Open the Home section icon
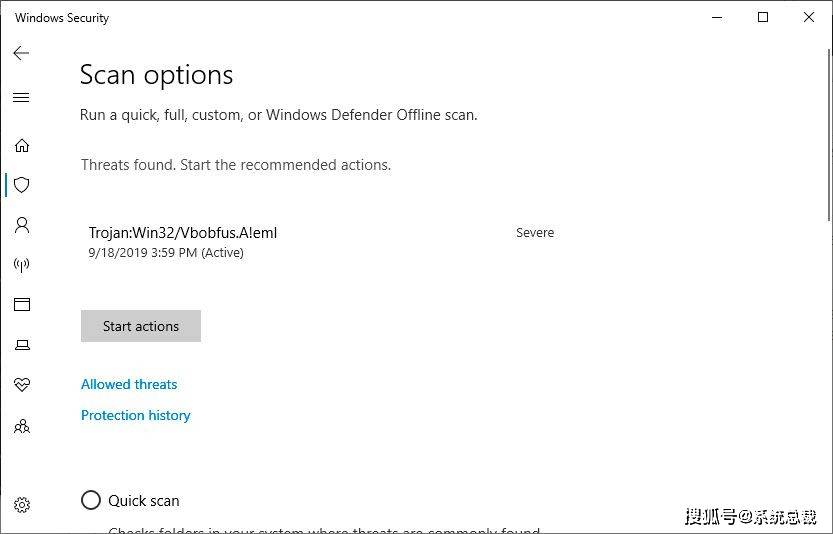 click(22, 145)
